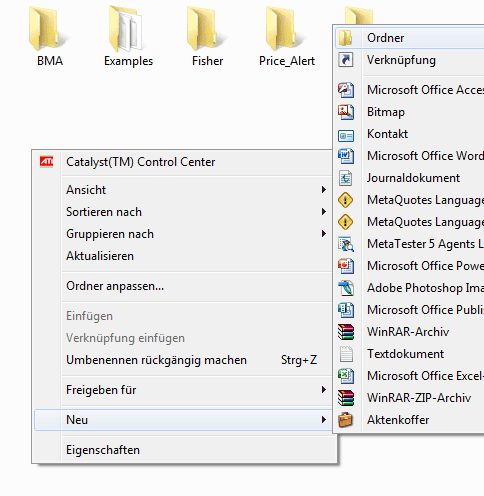Viewport: 484px width, 496px height.
Task: Create a new WinRAR-Archiv via its icon
Action: (346, 332)
